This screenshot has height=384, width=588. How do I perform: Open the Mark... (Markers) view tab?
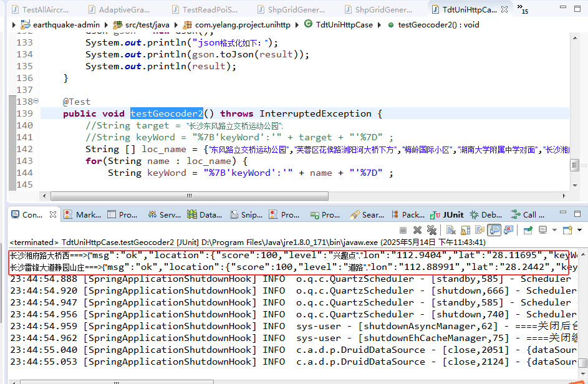[82, 215]
